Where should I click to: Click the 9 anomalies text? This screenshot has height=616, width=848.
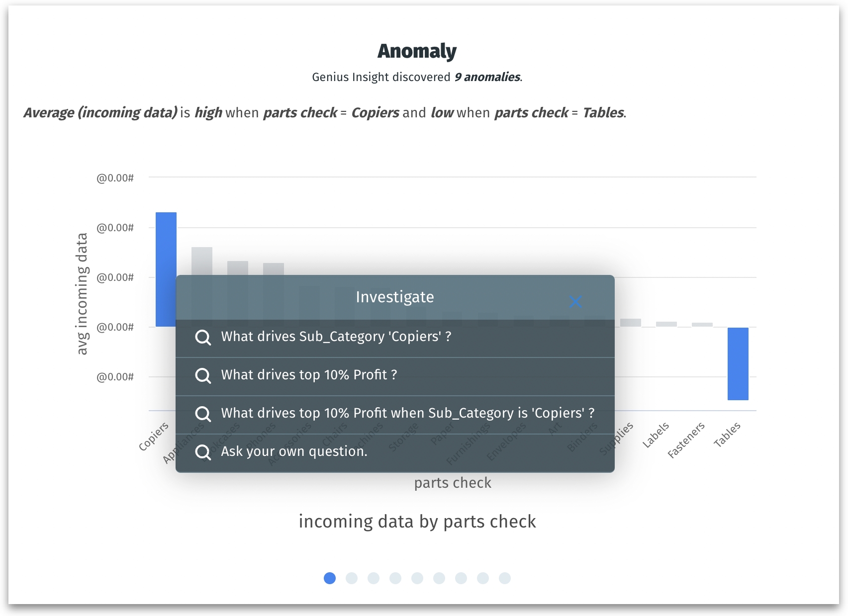pyautogui.click(x=487, y=77)
